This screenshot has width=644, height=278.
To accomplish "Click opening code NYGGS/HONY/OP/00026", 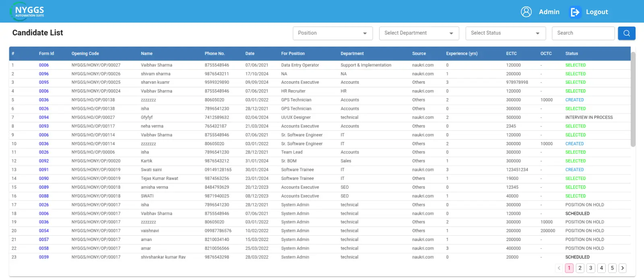I will [96, 74].
